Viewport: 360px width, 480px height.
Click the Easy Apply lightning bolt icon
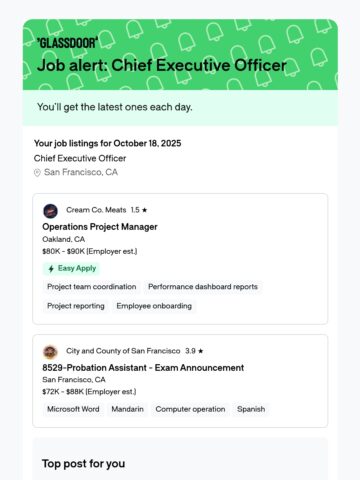(51, 269)
